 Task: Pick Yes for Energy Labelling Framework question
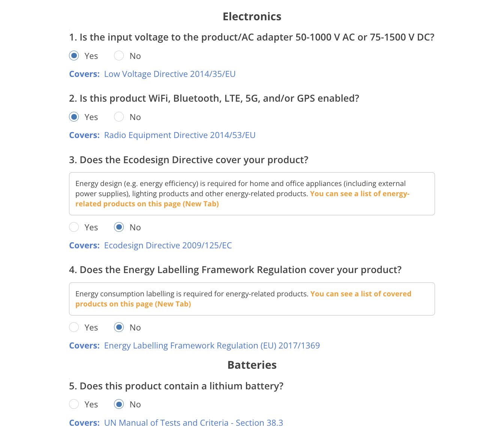pyautogui.click(x=74, y=327)
